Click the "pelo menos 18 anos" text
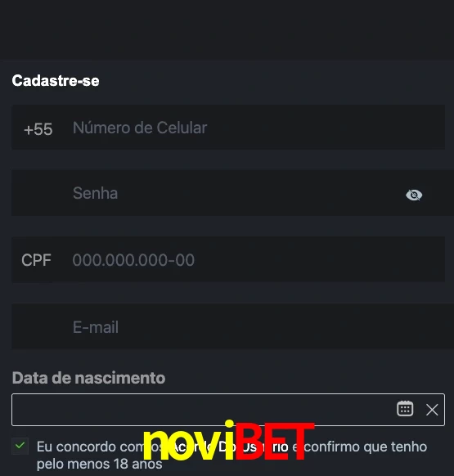 [x=100, y=464]
